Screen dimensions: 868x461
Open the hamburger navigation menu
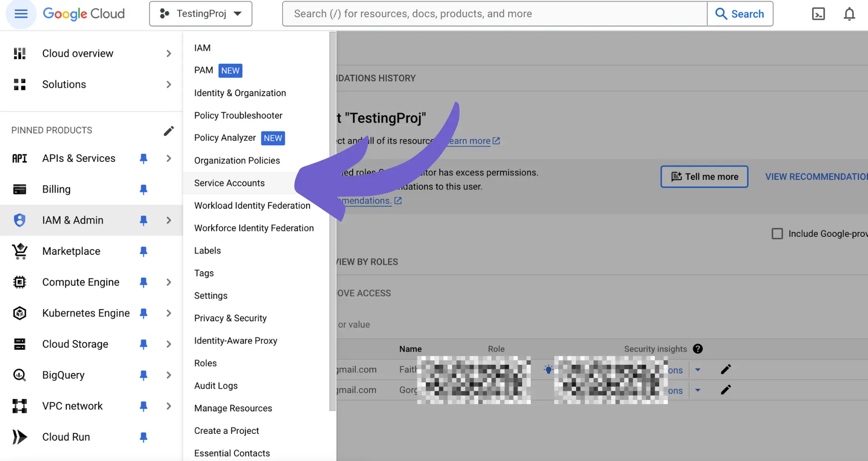[21, 14]
